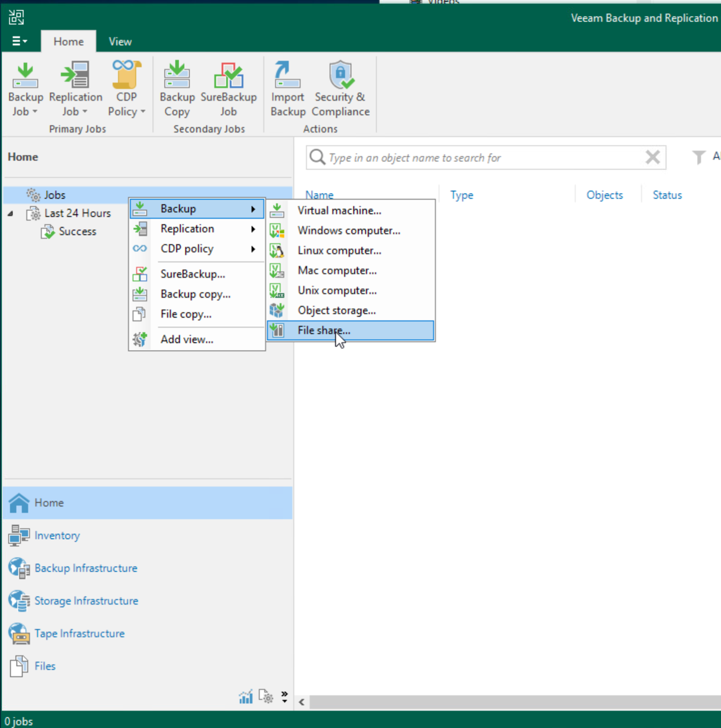Click the CDP Policy ribbon icon
The image size is (721, 728).
(x=127, y=74)
